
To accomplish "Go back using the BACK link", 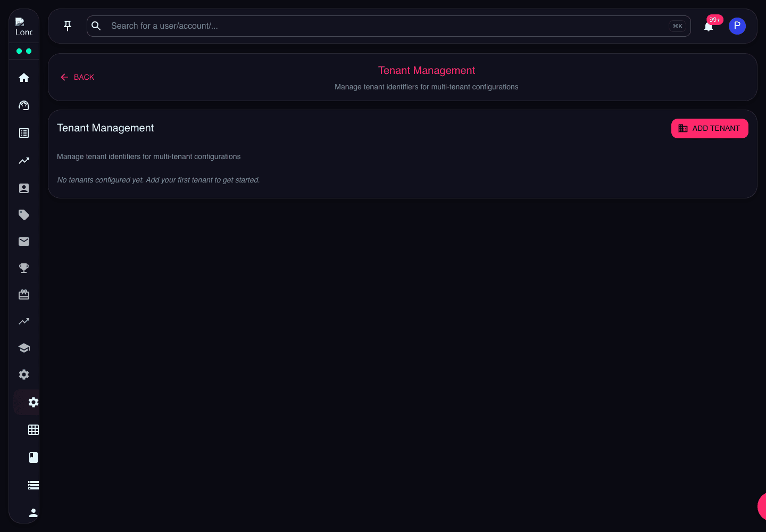I will pos(77,77).
